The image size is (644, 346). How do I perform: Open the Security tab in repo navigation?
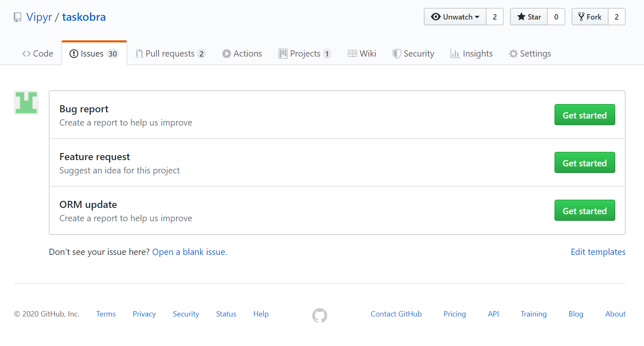click(x=413, y=54)
